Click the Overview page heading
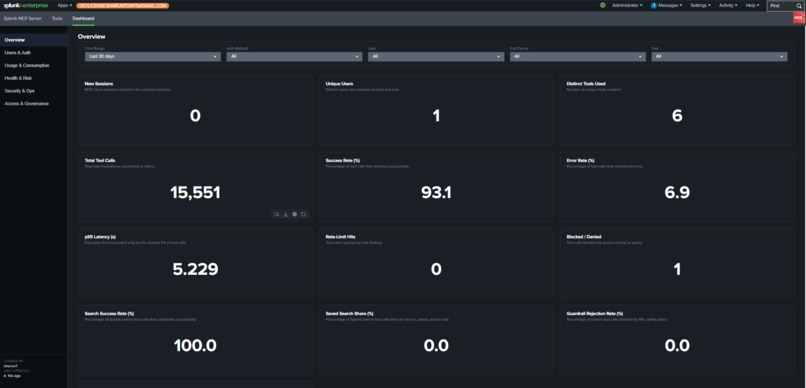The height and width of the screenshot is (388, 806). tap(91, 36)
